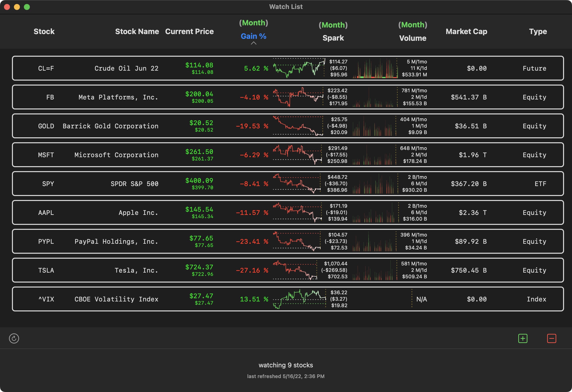This screenshot has height=392, width=572.
Task: Click the $145.54 current price
Action: coord(199,209)
